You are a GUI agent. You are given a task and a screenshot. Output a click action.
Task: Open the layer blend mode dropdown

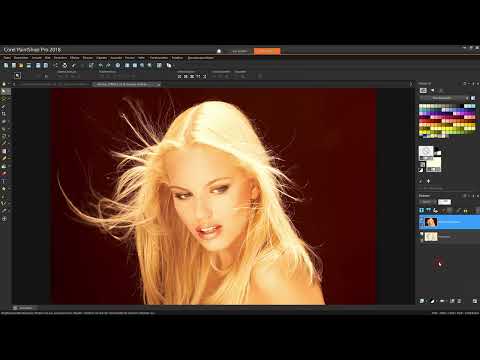click(x=427, y=202)
